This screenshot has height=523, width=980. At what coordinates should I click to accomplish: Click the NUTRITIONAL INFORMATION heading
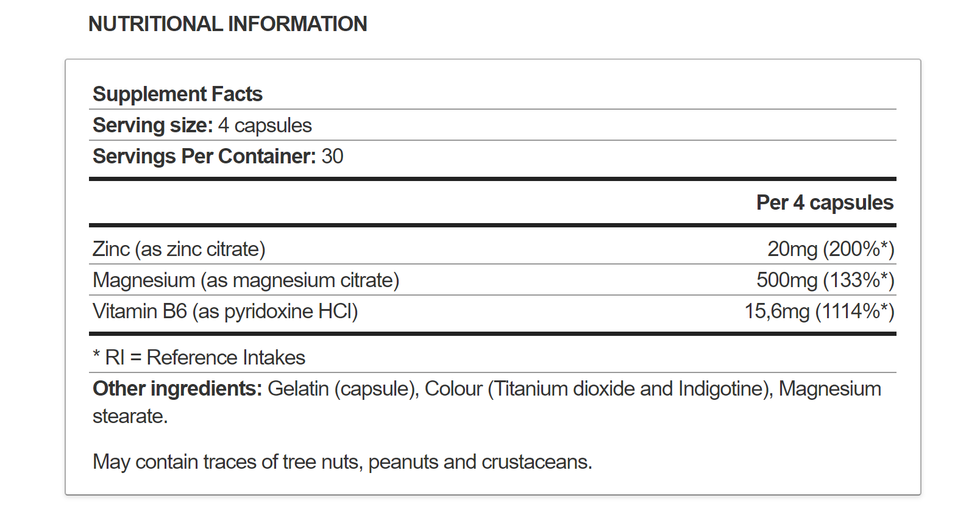(227, 24)
